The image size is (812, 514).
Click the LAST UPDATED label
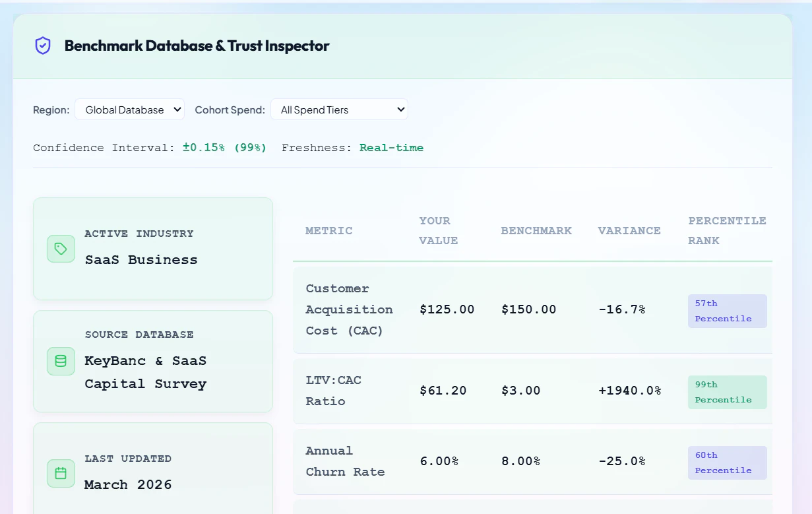coord(128,459)
